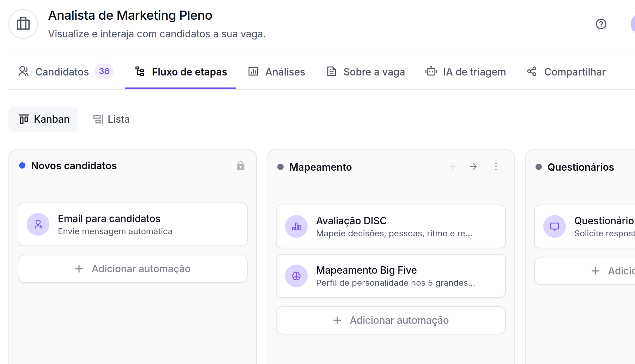This screenshot has height=364, width=635.
Task: Click the Questionário chat bubble icon
Action: [x=555, y=226]
